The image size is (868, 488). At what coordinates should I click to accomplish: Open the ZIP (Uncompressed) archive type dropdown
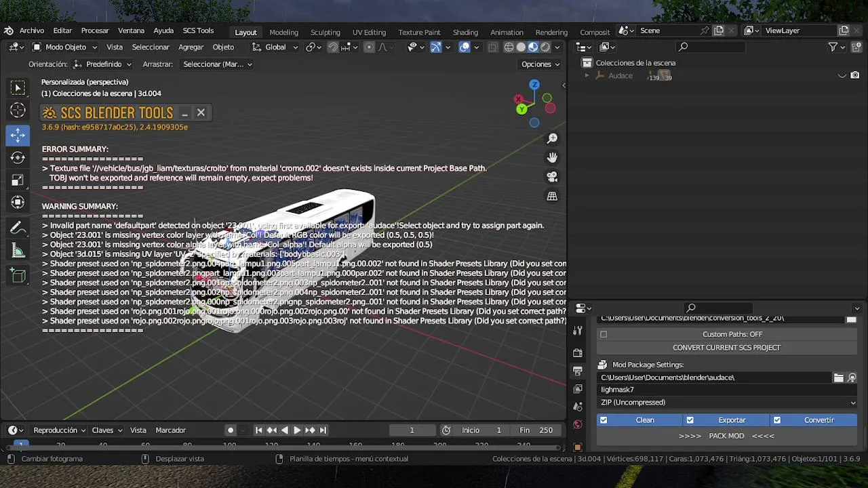(x=727, y=403)
